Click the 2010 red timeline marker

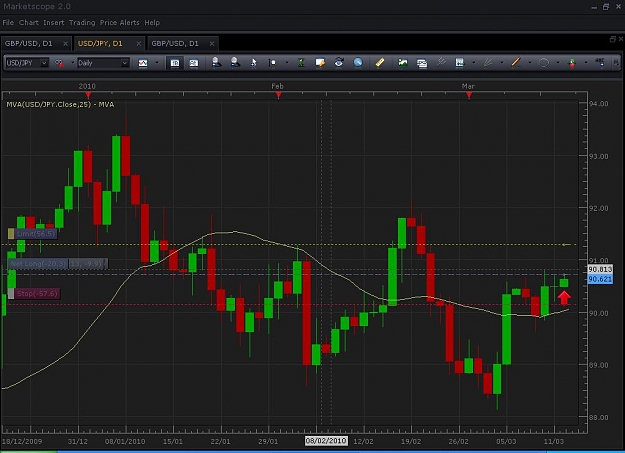88,95
